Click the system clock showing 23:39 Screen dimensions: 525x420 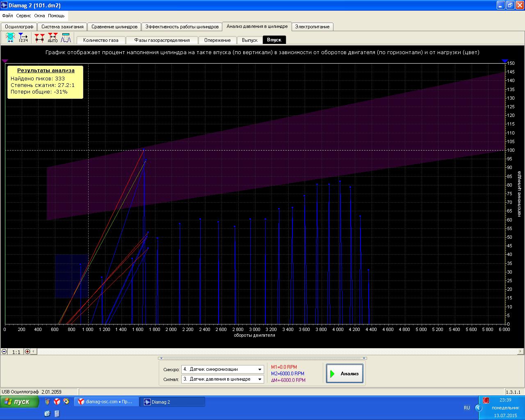pyautogui.click(x=505, y=400)
